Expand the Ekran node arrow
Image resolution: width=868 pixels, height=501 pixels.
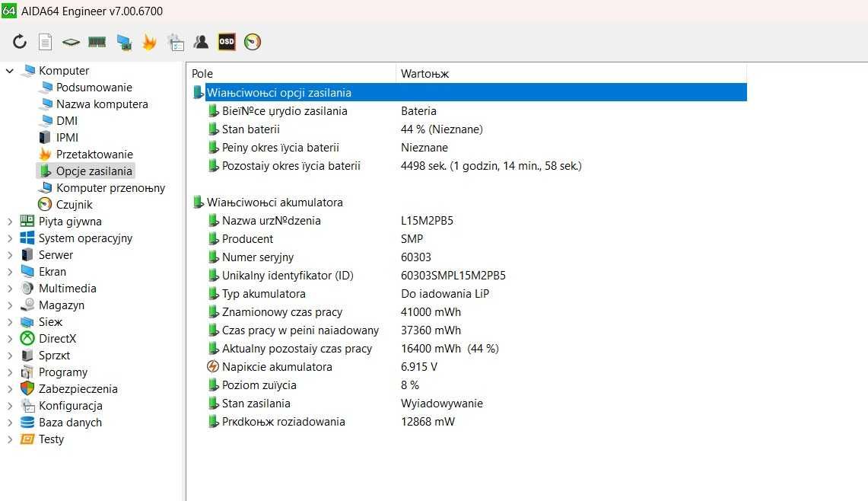click(9, 272)
